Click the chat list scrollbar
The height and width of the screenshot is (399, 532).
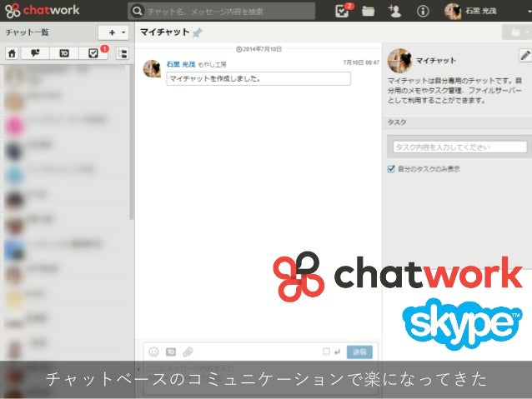pos(132,142)
